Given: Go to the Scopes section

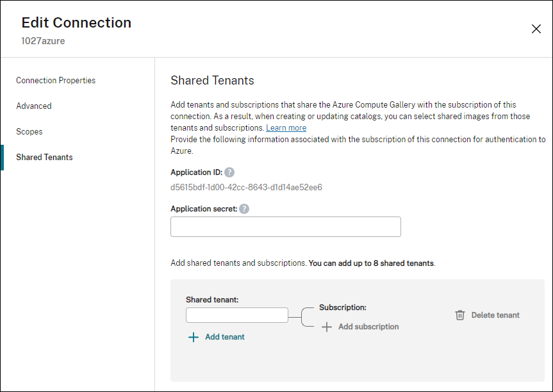Looking at the screenshot, I should point(29,132).
